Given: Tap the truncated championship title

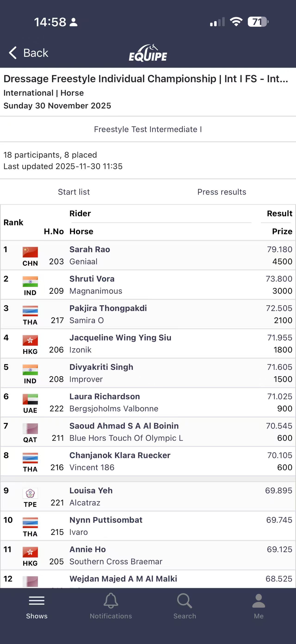Looking at the screenshot, I should point(146,79).
